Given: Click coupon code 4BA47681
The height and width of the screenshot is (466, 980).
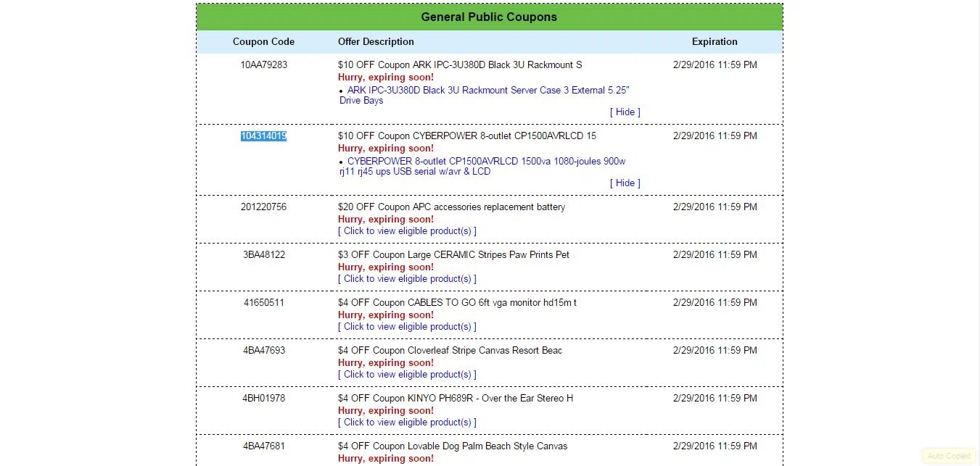Looking at the screenshot, I should [x=264, y=446].
